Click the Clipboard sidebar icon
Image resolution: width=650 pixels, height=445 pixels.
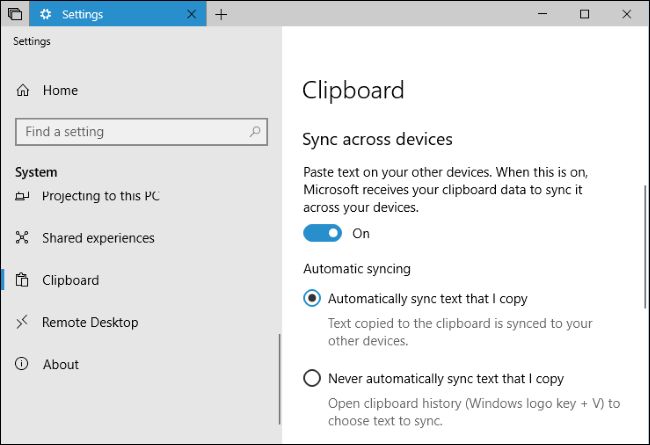(22, 280)
